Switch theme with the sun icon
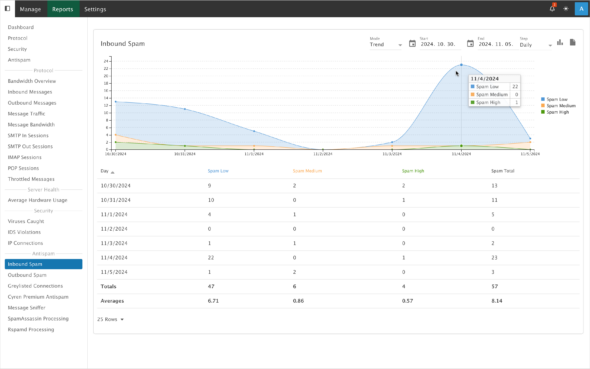Viewport: 590px width, 369px height. [566, 9]
